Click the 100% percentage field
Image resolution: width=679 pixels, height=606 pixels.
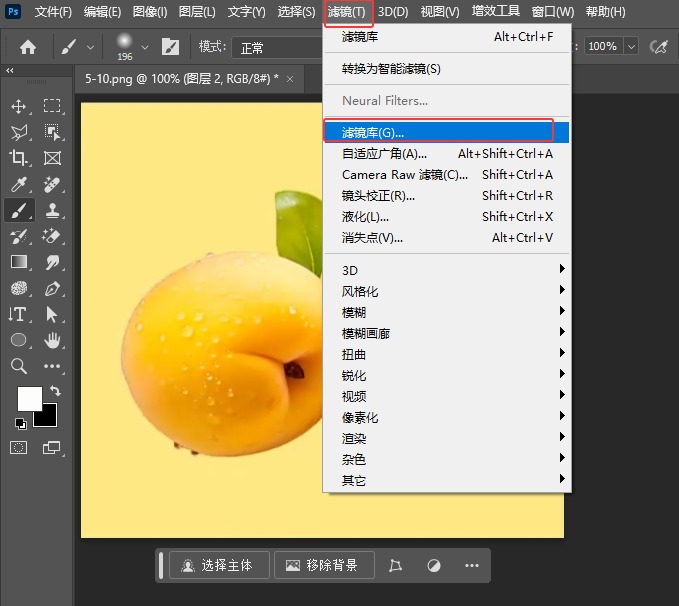pyautogui.click(x=603, y=46)
